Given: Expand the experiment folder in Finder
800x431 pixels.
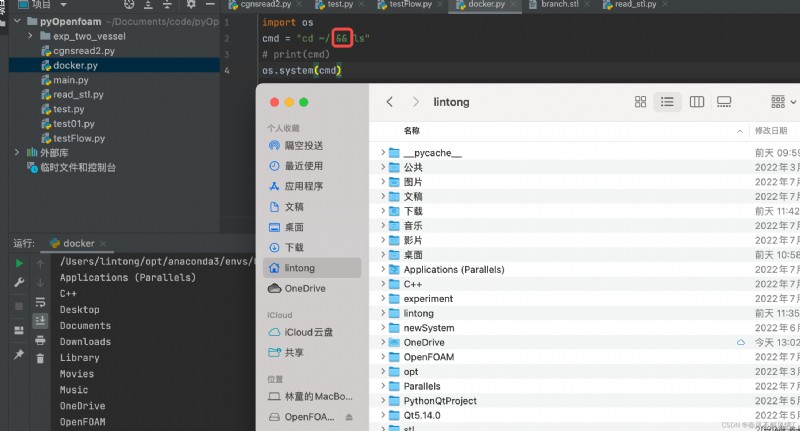Looking at the screenshot, I should tap(383, 298).
